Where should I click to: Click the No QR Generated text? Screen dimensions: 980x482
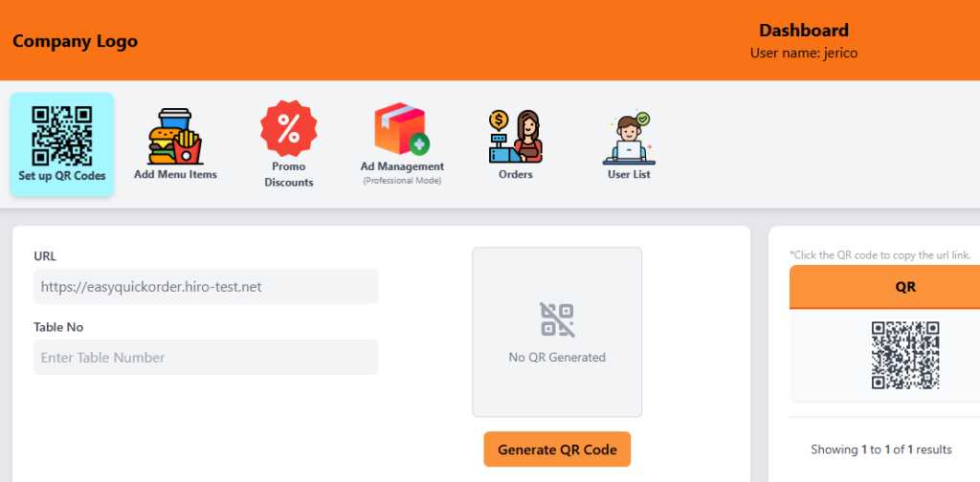[x=557, y=358]
